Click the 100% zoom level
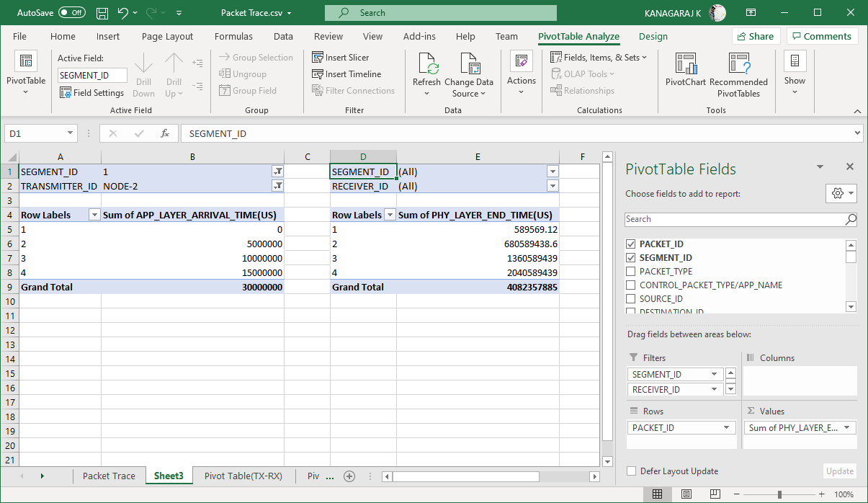The image size is (868, 503). [x=844, y=495]
